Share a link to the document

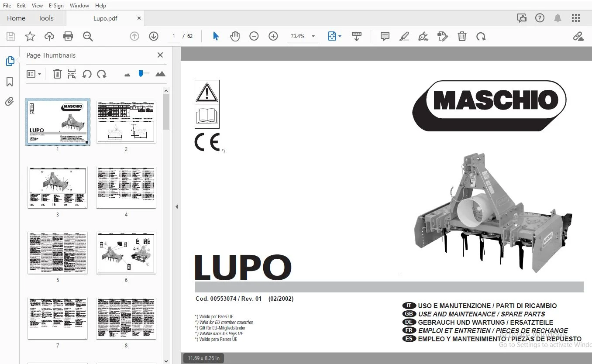coord(578,36)
